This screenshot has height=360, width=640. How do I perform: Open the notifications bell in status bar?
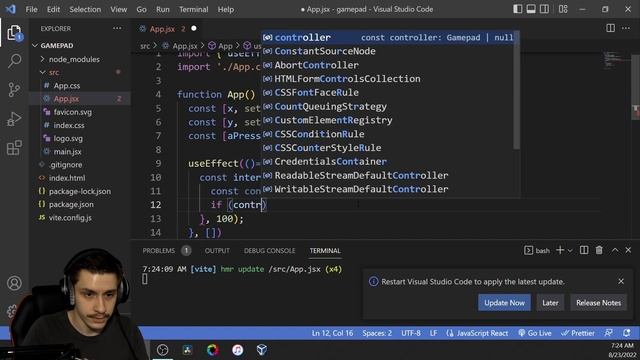click(627, 333)
